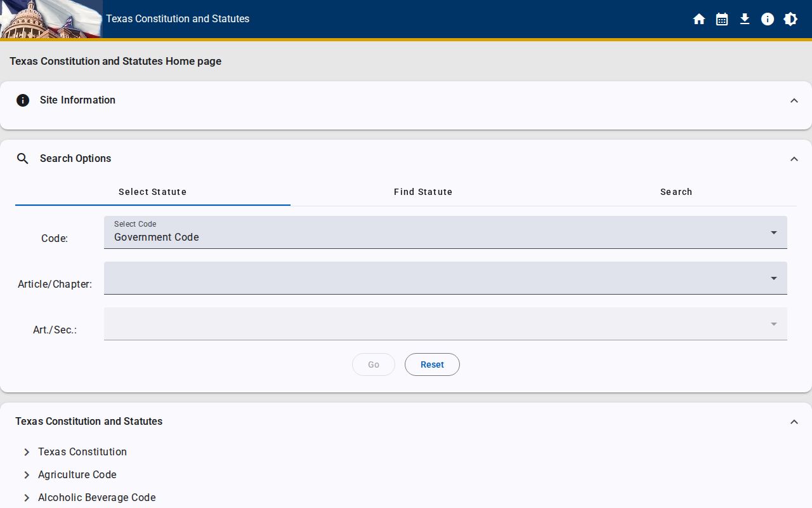
Task: Click the Texas Constitution and Statutes header title
Action: click(x=178, y=19)
